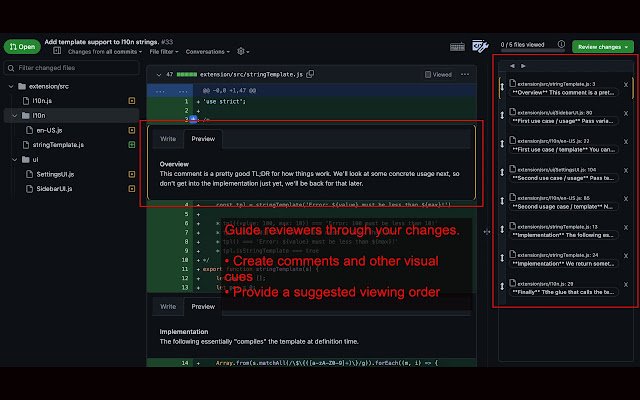Remove the SettingsUI.js: 104 entry with X
The height and width of the screenshot is (400, 640).
(626, 170)
